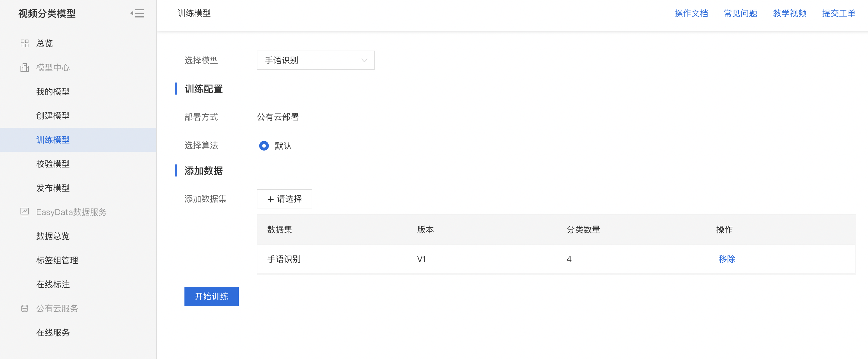Click the 数据集 column header
868x359 pixels.
pyautogui.click(x=279, y=230)
